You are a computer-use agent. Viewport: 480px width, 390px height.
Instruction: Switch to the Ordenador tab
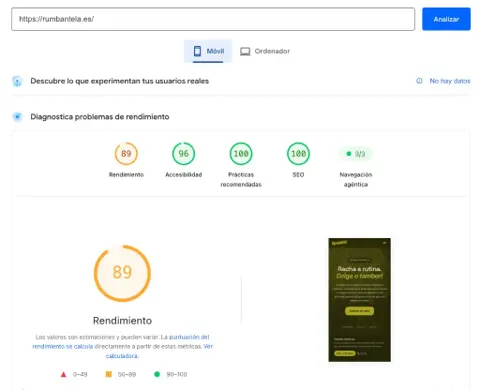click(265, 51)
